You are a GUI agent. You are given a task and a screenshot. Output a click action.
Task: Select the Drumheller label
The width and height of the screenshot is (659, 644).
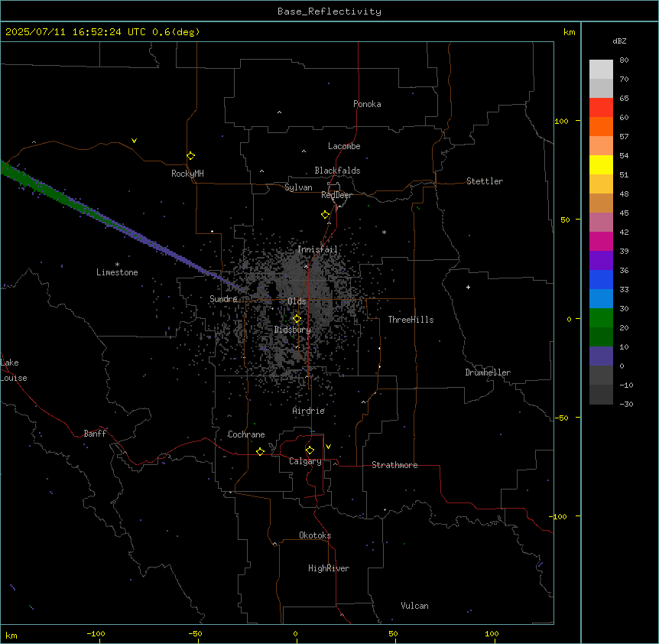488,372
